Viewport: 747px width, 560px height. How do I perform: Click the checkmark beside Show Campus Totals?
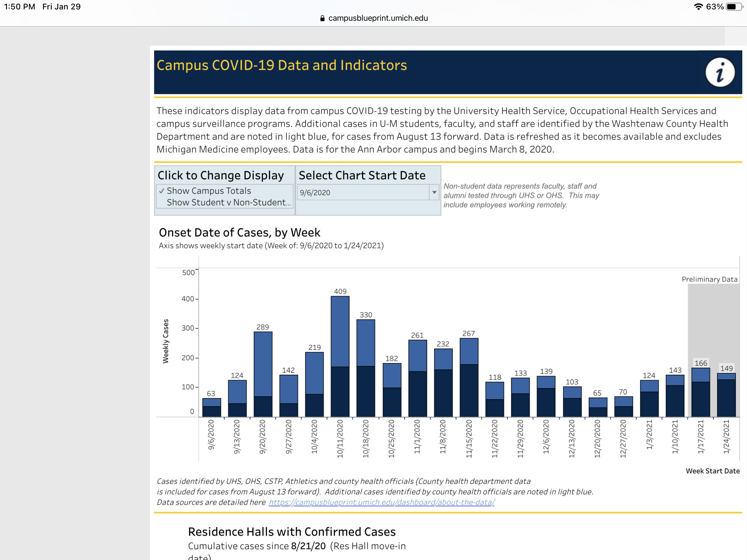click(x=162, y=191)
